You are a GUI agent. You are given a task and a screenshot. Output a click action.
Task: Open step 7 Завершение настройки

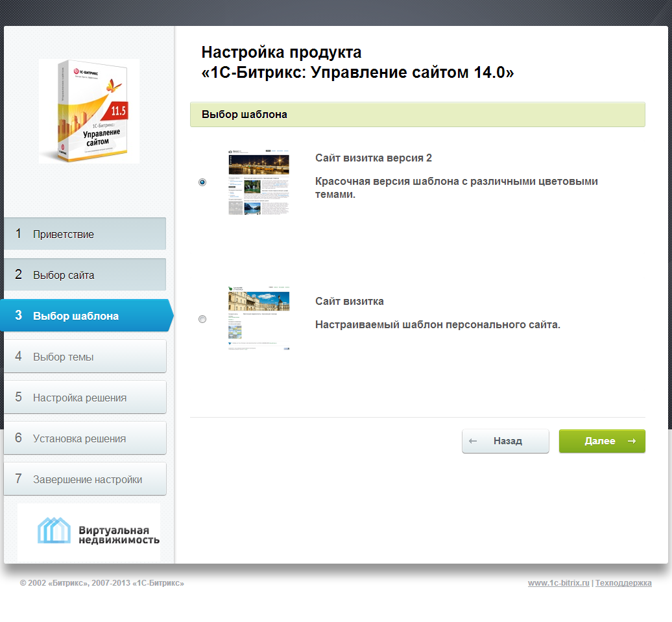(x=85, y=479)
